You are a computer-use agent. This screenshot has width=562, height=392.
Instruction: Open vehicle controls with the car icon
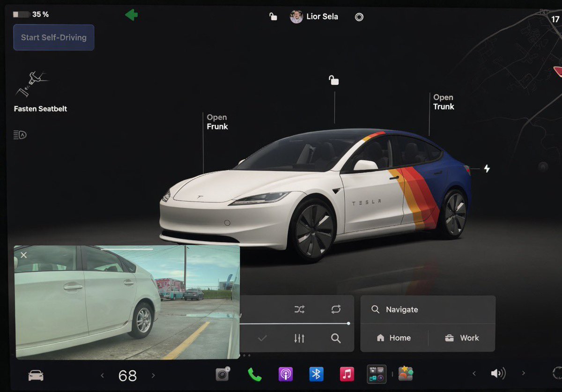click(36, 375)
